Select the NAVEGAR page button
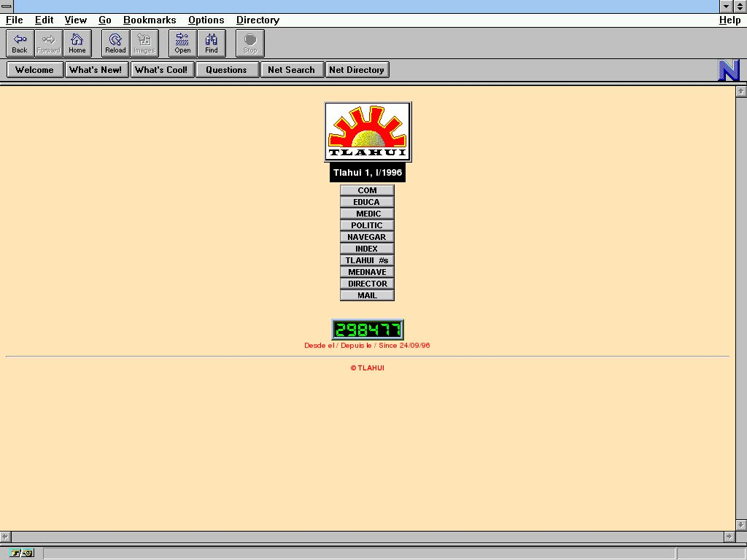Screen dimensions: 747x560 coord(367,237)
